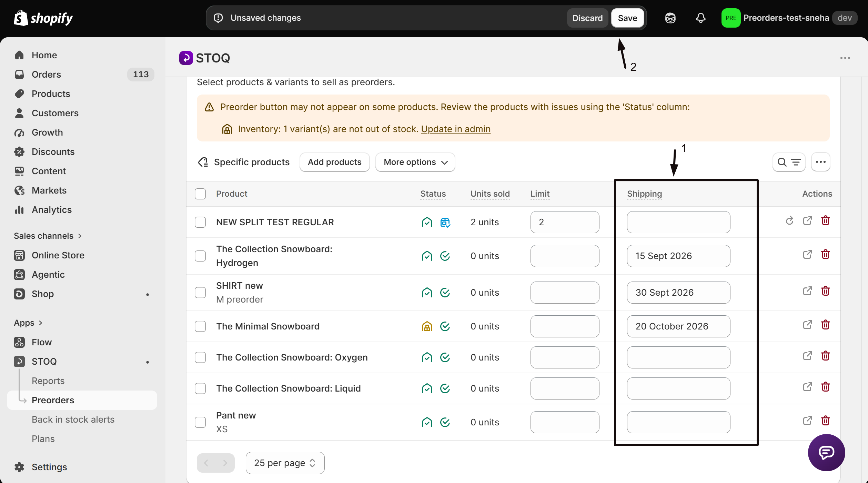The image size is (868, 483).
Task: Click the STOQ app logo in header
Action: [186, 58]
